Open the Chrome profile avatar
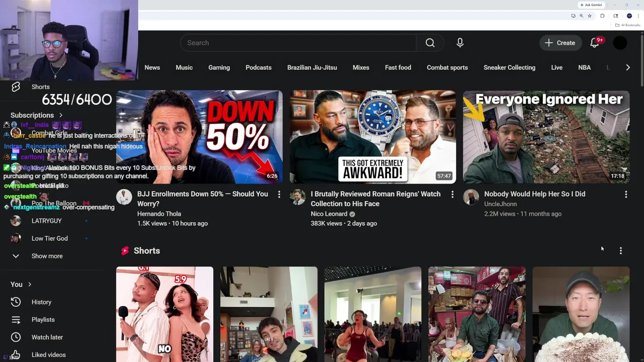 point(629,16)
